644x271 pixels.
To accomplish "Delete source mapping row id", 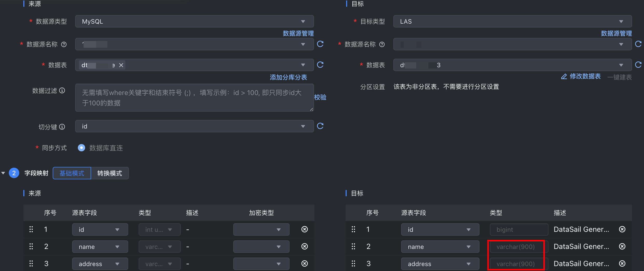I will pos(305,229).
